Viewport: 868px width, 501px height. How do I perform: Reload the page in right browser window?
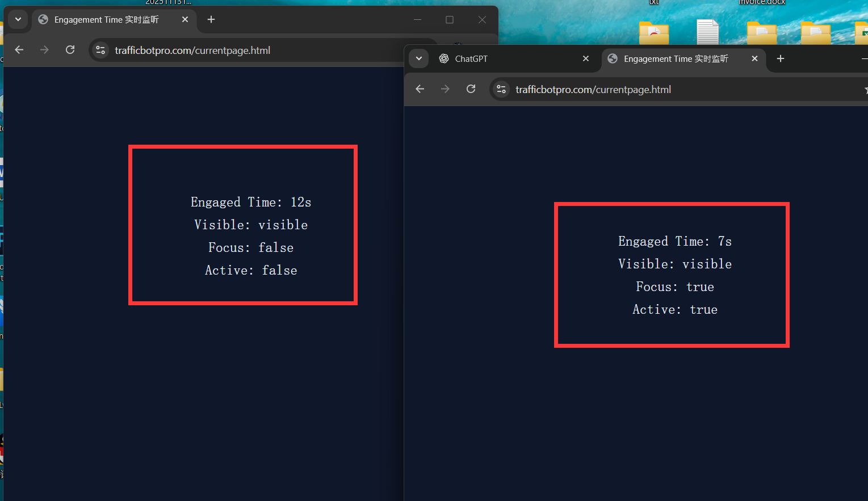pos(471,89)
